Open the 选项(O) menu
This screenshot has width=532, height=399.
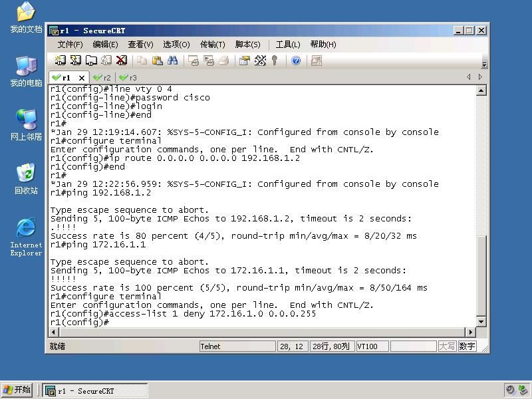(176, 45)
